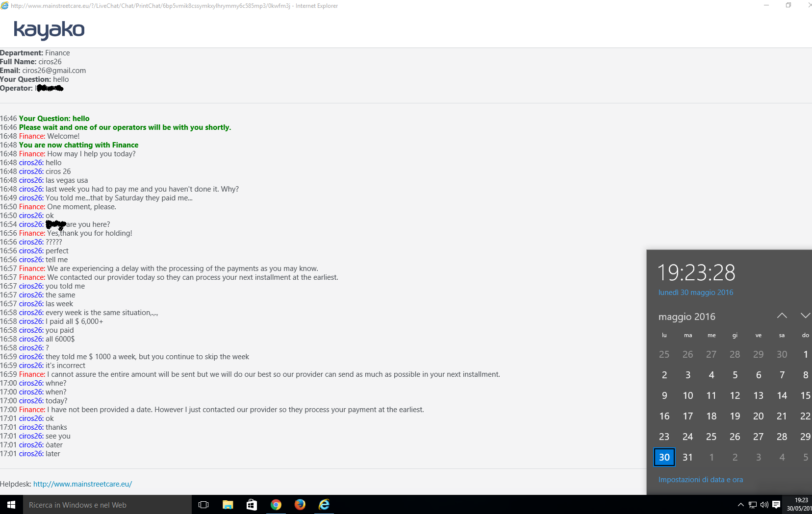Click 'You are now chatting with Finance' message

pyautogui.click(x=78, y=145)
